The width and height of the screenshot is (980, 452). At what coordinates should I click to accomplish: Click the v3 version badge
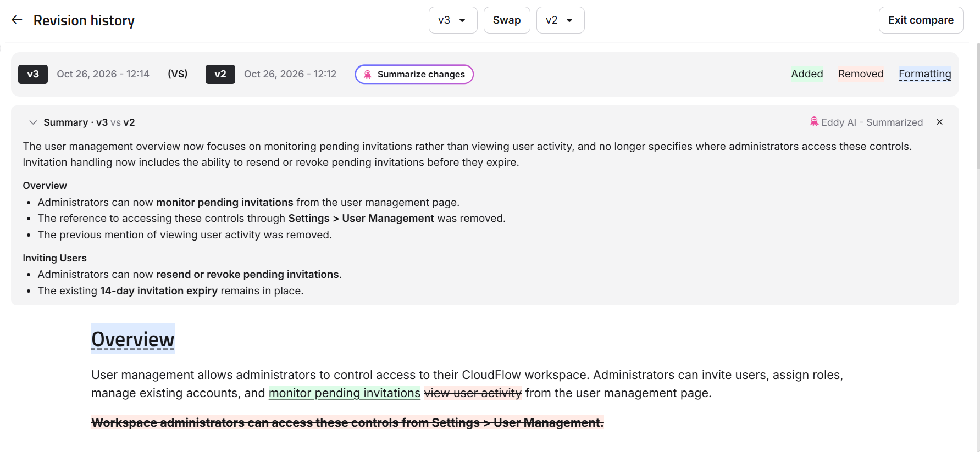pyautogui.click(x=33, y=74)
